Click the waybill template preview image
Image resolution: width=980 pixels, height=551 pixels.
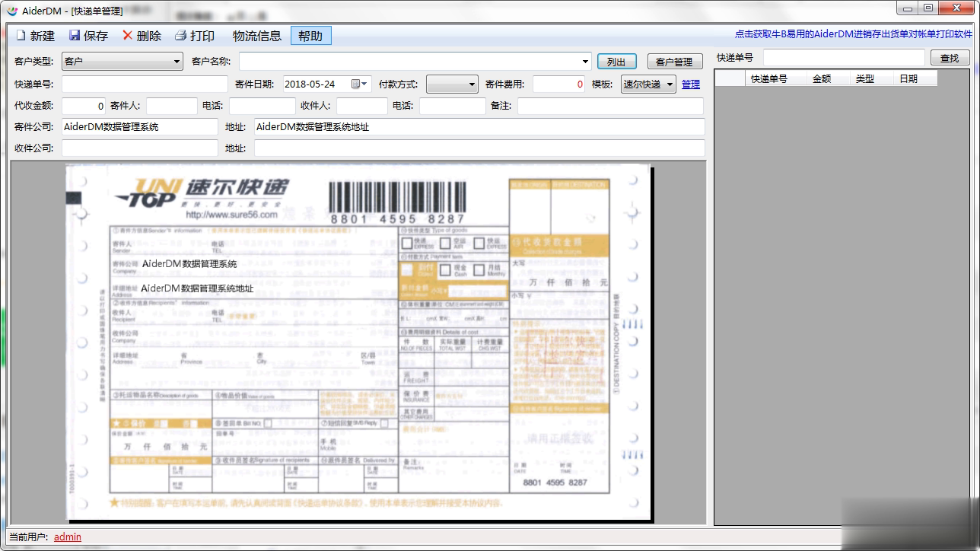pos(359,342)
